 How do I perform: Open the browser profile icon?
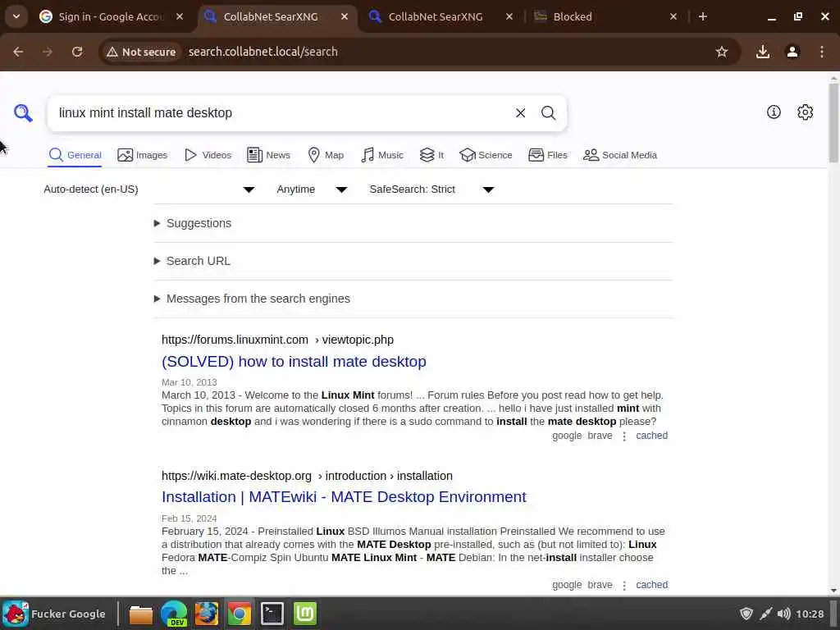coord(792,52)
